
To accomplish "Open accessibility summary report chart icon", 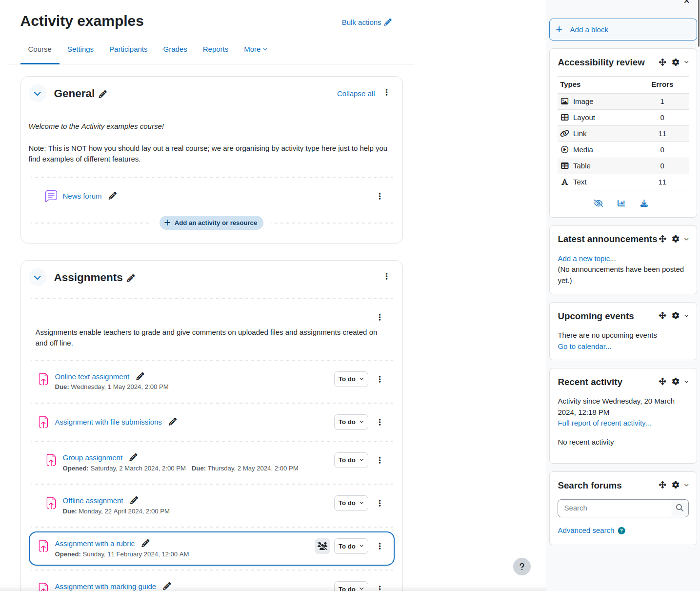I will (621, 203).
